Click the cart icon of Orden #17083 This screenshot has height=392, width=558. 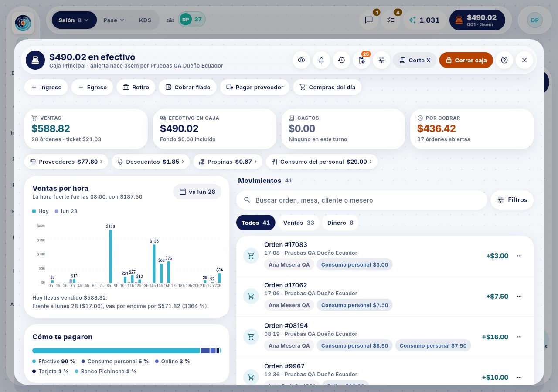click(251, 256)
